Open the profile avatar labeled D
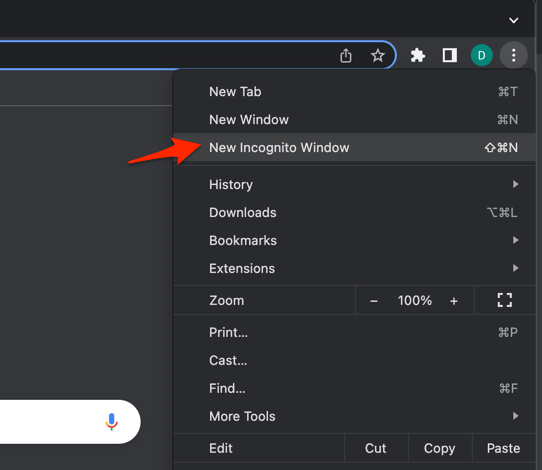Image resolution: width=542 pixels, height=470 pixels. 482,55
